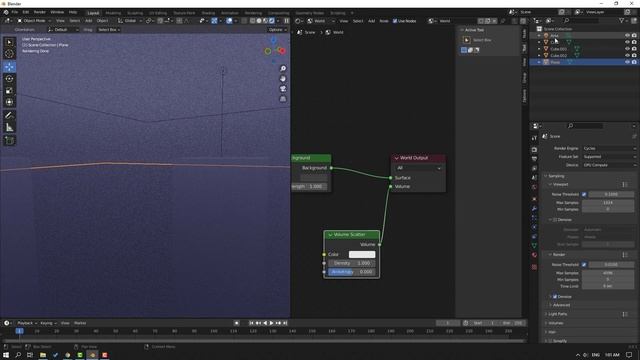Click the viewport pan hand gizmo
Image resolution: width=640 pixels, height=360 pixels.
283,78
